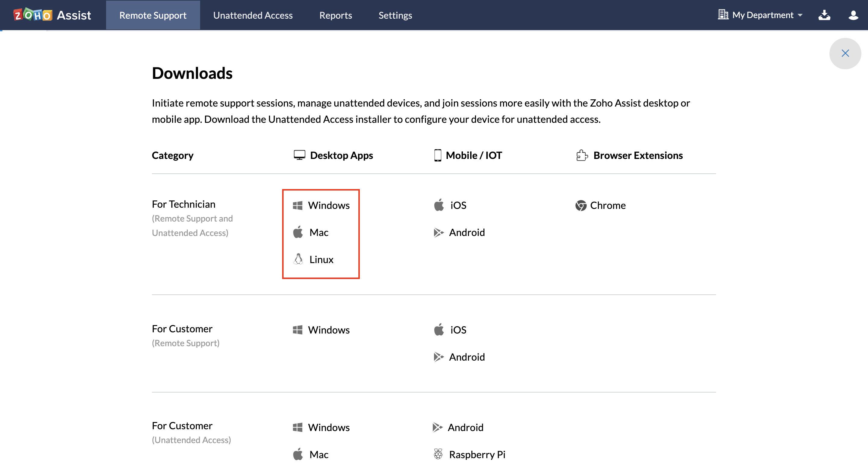Select the Remote Support tab
This screenshot has width=868, height=475.
[153, 15]
